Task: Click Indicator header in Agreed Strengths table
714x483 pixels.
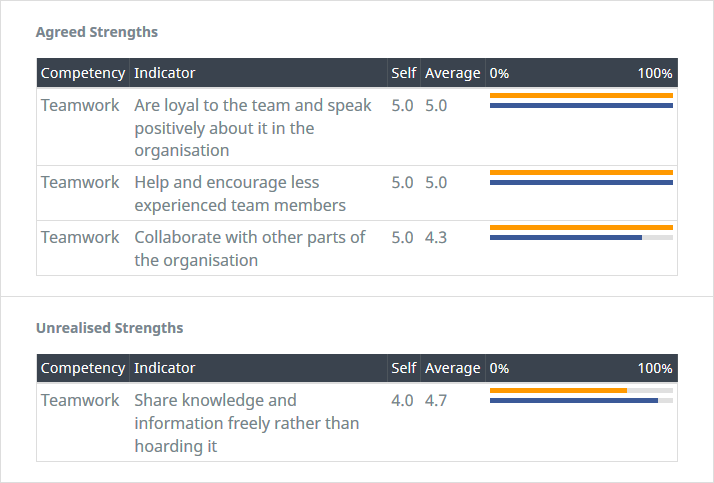Action: 165,73
